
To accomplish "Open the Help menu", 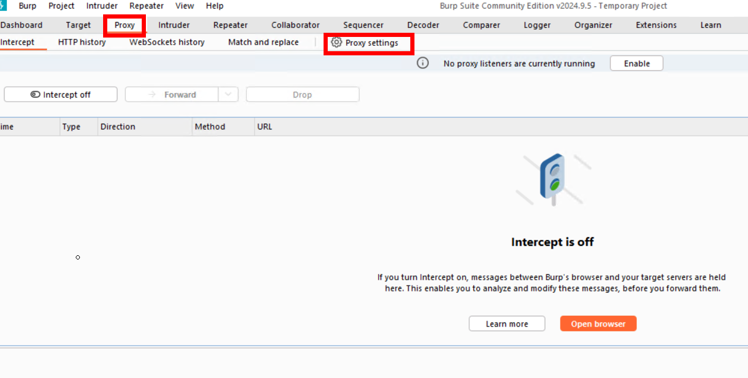I will coord(215,6).
